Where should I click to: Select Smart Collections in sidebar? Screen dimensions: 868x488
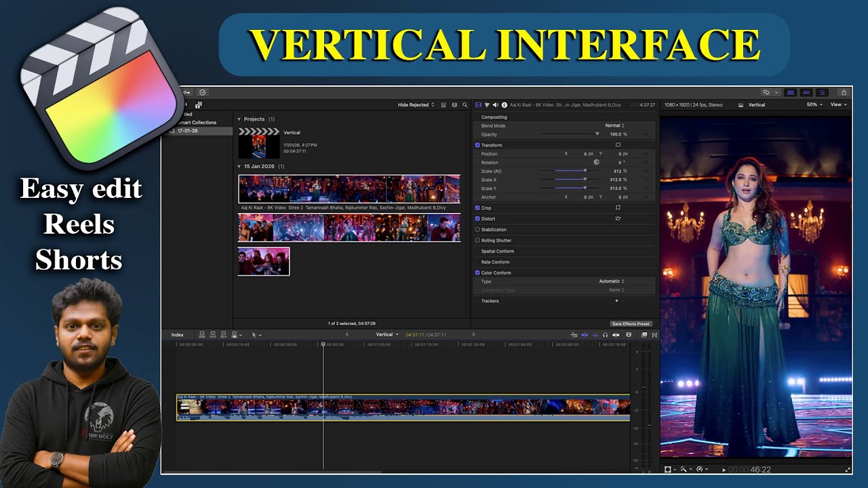[197, 123]
